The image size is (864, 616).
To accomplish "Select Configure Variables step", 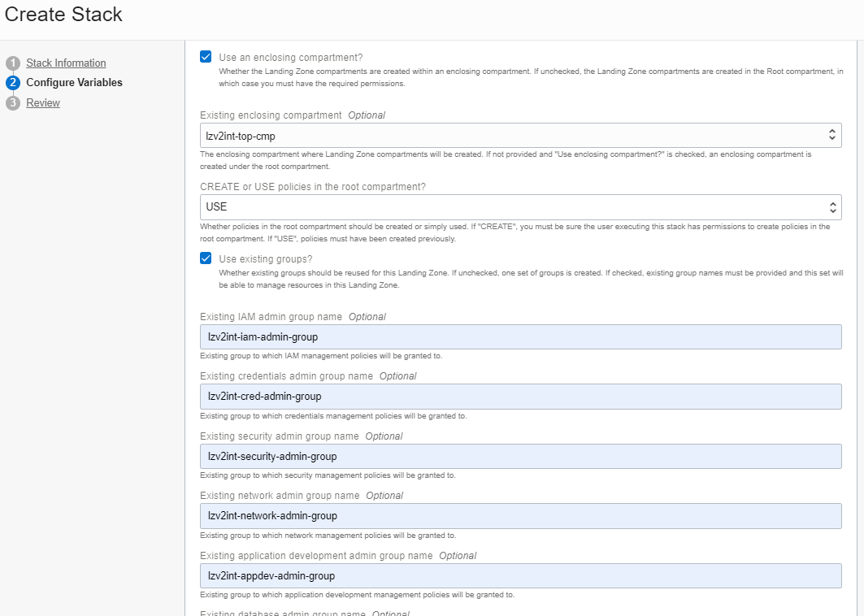I will 74,83.
